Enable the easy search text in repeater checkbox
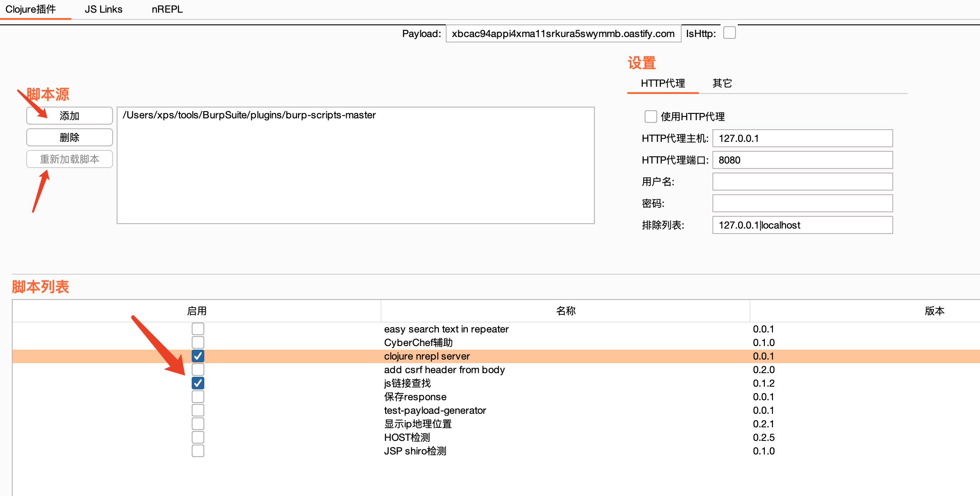The width and height of the screenshot is (980, 496). 198,329
